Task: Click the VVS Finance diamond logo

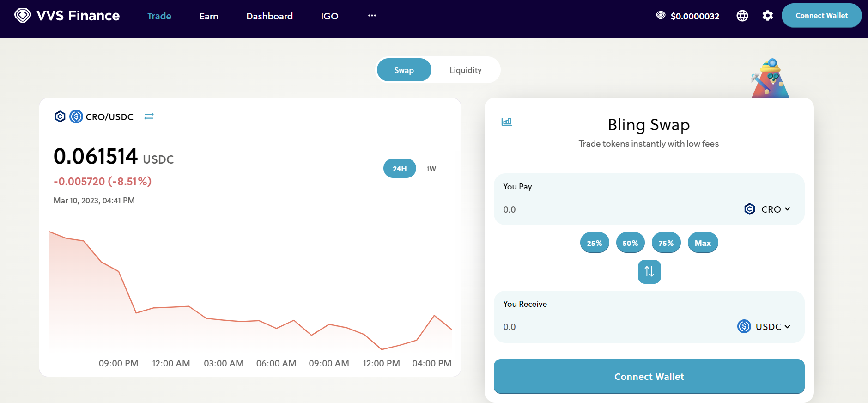Action: click(x=23, y=16)
